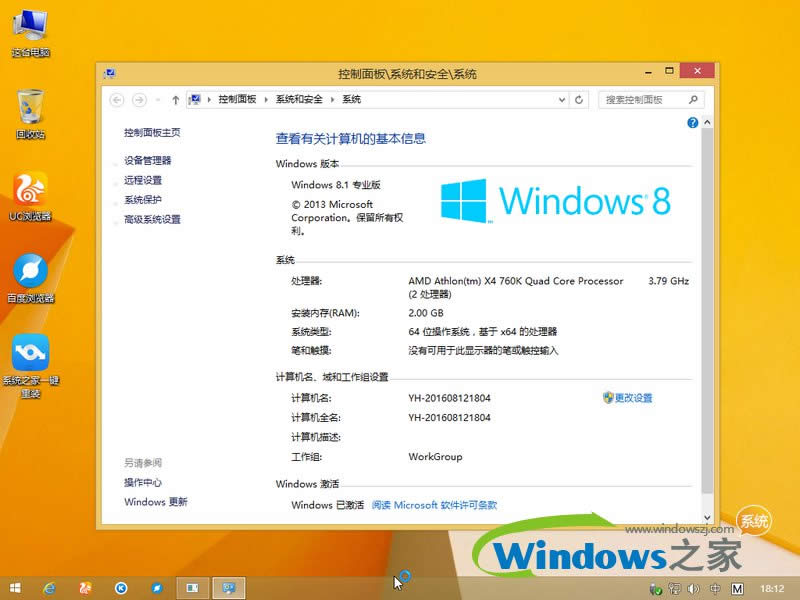The image size is (800, 600).
Task: Click the scrollbar up arrow
Action: (x=707, y=122)
